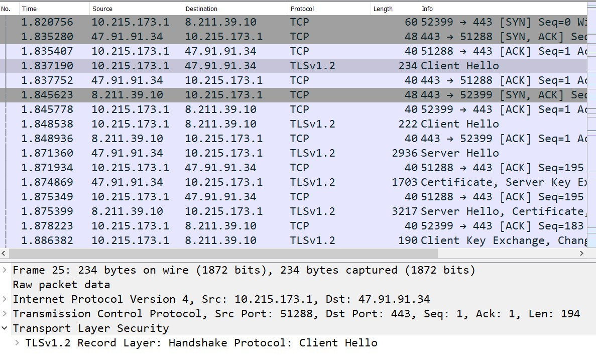
Task: Expand Internet Protocol Version 4 details
Action: 5,299
